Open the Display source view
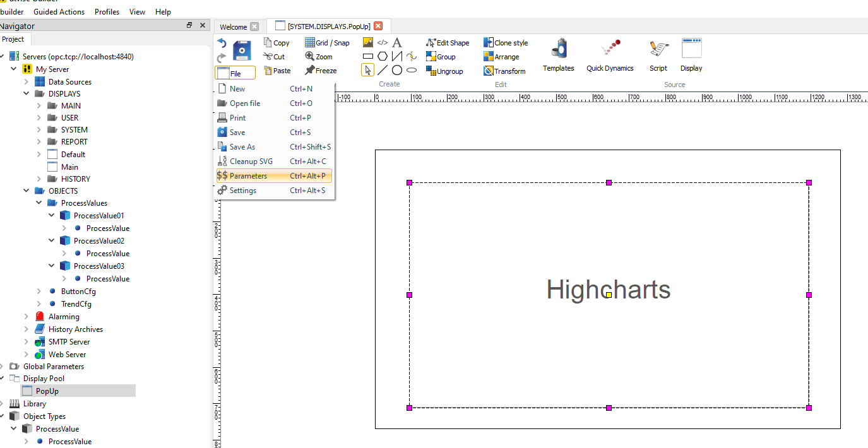 coord(691,56)
